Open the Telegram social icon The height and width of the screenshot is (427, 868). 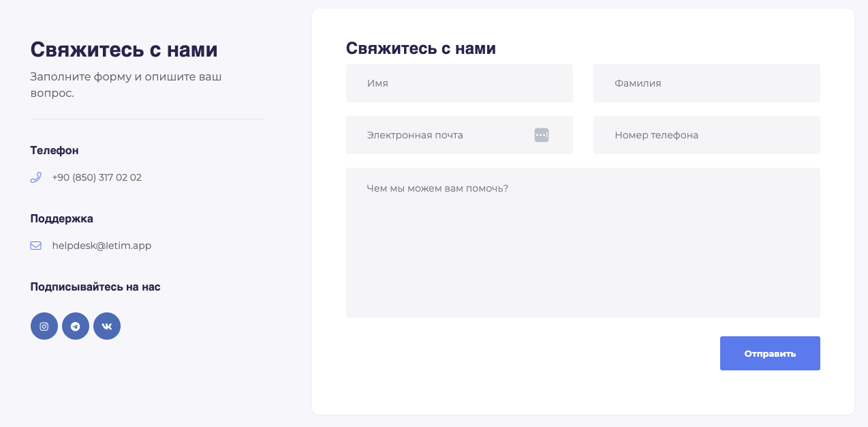coord(75,326)
